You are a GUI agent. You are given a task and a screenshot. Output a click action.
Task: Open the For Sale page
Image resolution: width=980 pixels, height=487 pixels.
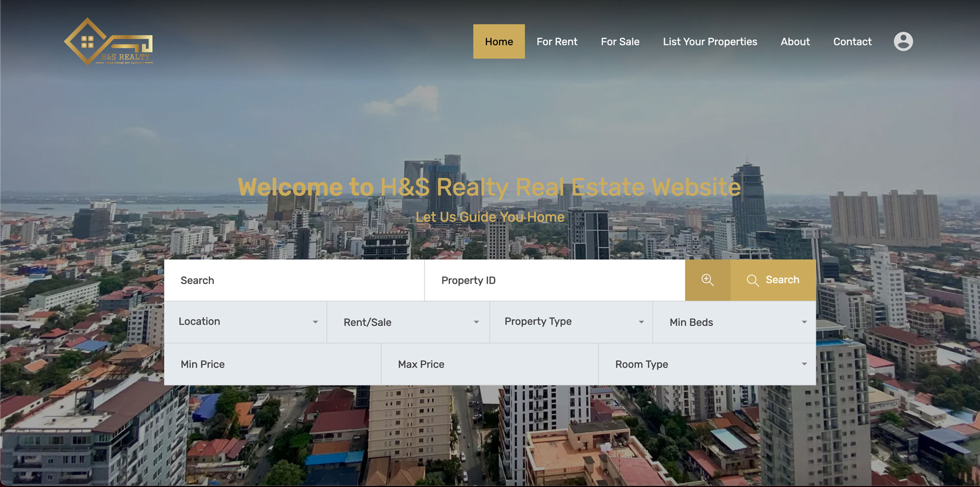pyautogui.click(x=620, y=41)
